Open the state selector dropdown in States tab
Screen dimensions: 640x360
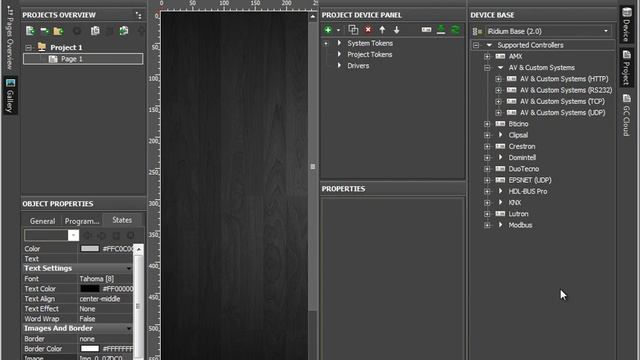[x=73, y=235]
